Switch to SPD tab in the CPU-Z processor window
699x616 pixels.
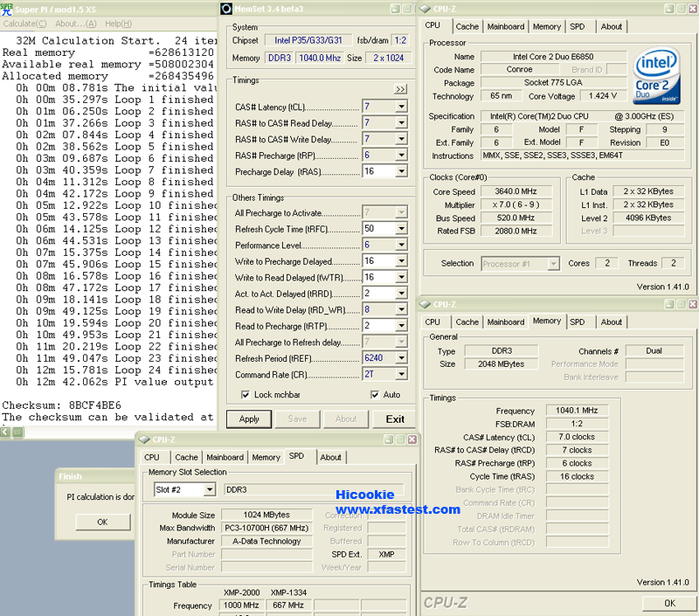click(x=578, y=27)
